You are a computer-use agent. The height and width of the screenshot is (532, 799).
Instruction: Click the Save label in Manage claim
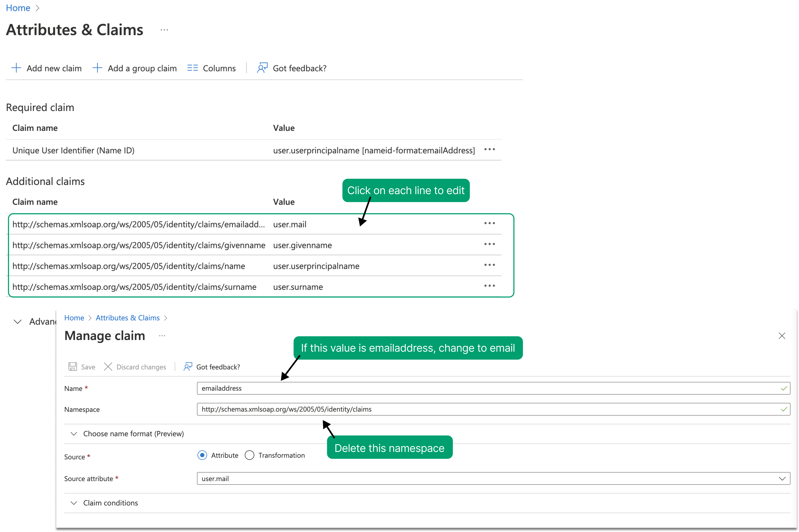point(88,367)
